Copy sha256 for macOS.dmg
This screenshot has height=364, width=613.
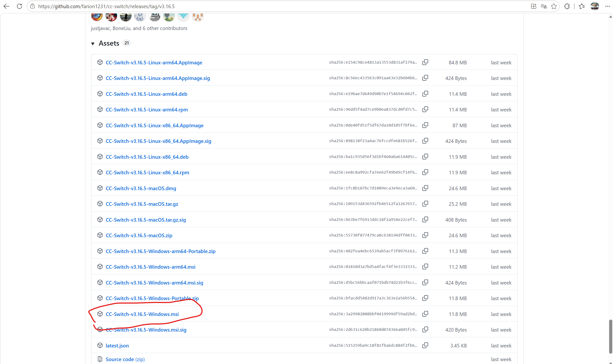pos(425,188)
